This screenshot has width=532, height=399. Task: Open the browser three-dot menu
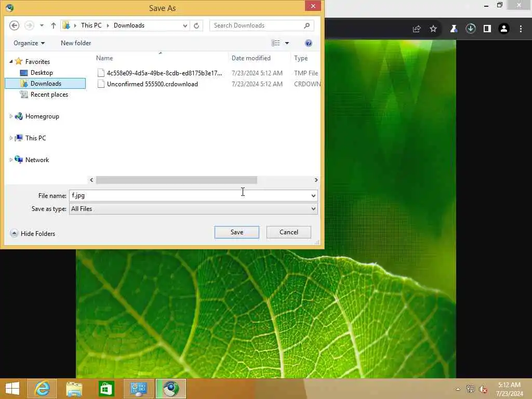coord(521,29)
